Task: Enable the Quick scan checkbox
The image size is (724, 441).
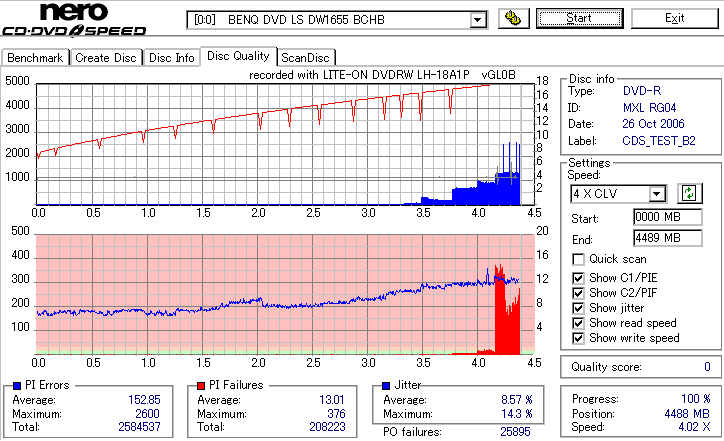Action: [x=578, y=259]
